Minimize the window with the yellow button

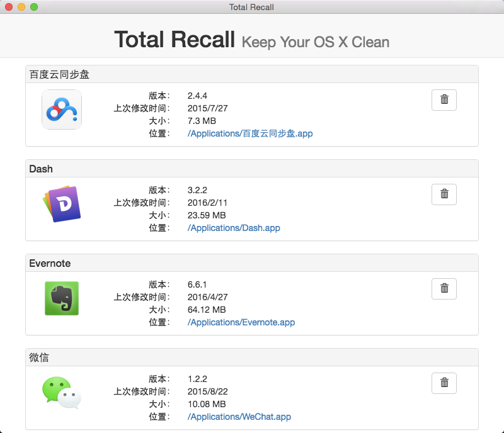click(21, 7)
